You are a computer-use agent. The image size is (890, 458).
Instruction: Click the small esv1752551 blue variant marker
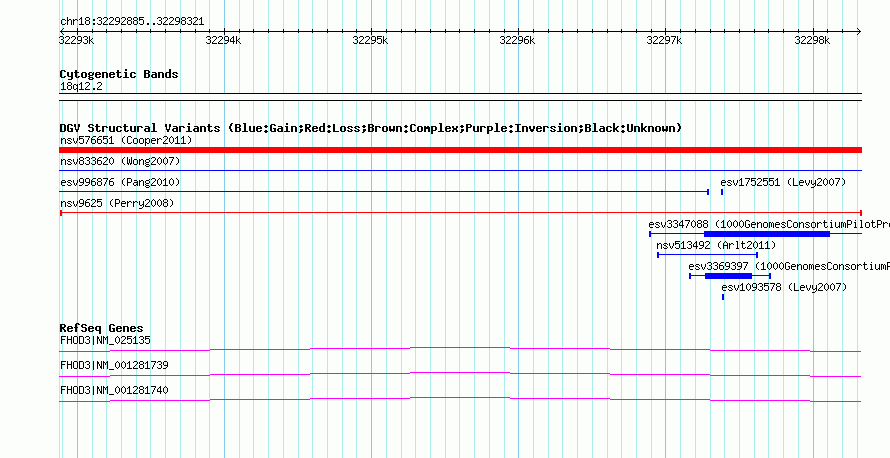click(722, 192)
